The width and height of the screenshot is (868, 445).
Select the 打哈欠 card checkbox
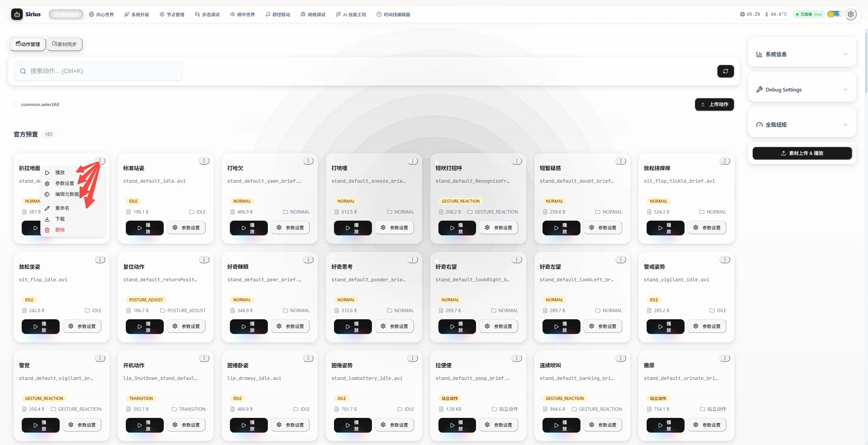[x=228, y=162]
